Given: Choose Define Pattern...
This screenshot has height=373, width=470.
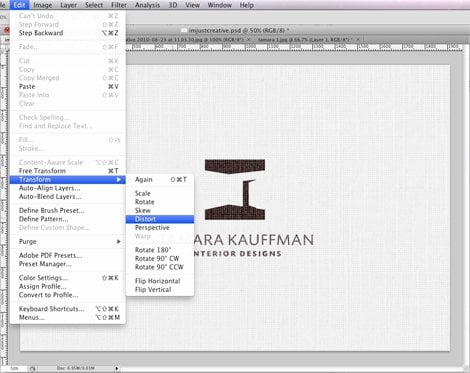Looking at the screenshot, I should pyautogui.click(x=68, y=219).
